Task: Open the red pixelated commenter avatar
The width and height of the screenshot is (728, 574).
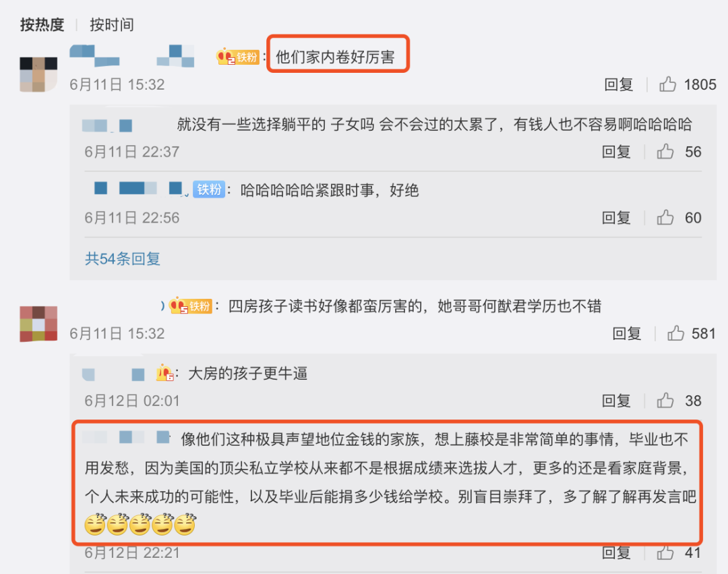Action: [x=38, y=324]
